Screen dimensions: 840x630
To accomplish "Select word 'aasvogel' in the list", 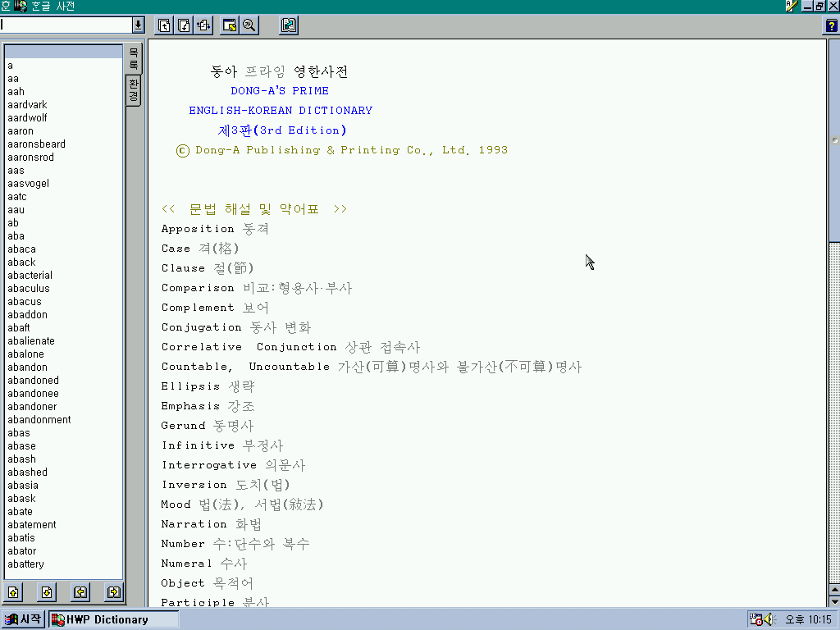I will tap(29, 184).
